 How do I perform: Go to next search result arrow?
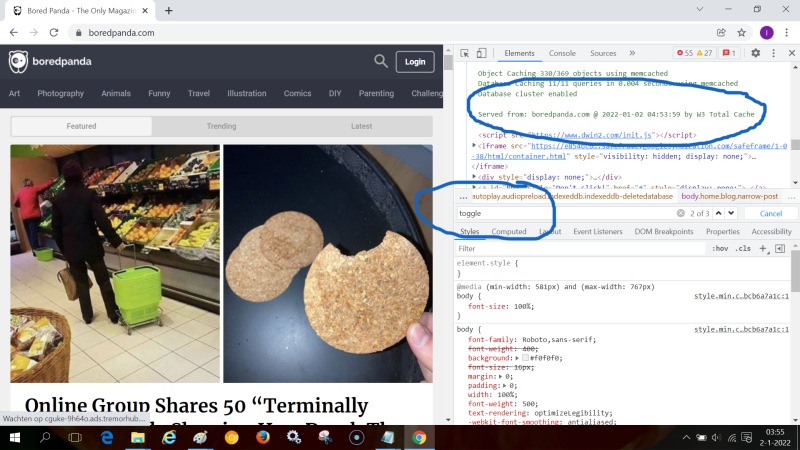pos(731,213)
